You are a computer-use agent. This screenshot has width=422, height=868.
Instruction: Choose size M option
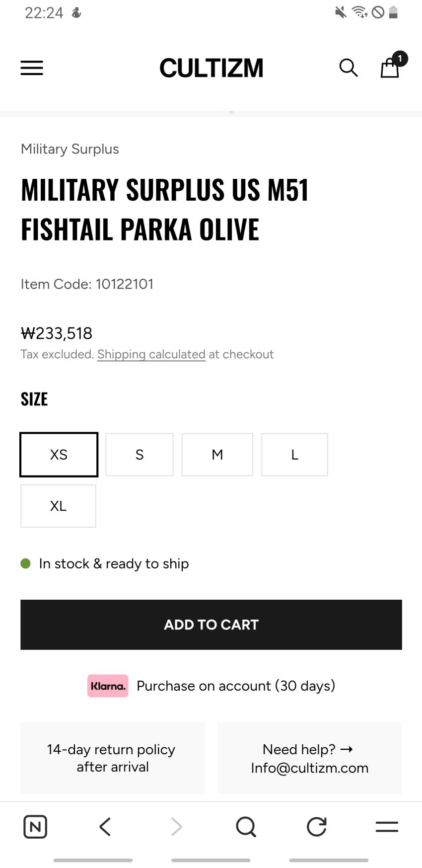(x=217, y=455)
